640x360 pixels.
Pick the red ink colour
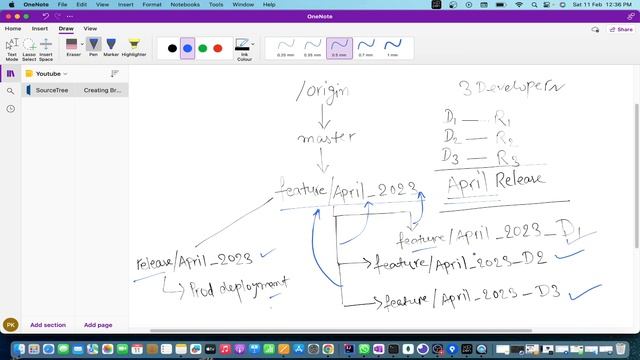point(218,48)
